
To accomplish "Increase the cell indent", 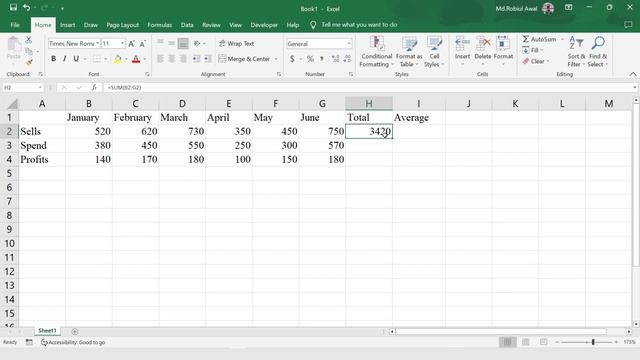I will [208, 59].
